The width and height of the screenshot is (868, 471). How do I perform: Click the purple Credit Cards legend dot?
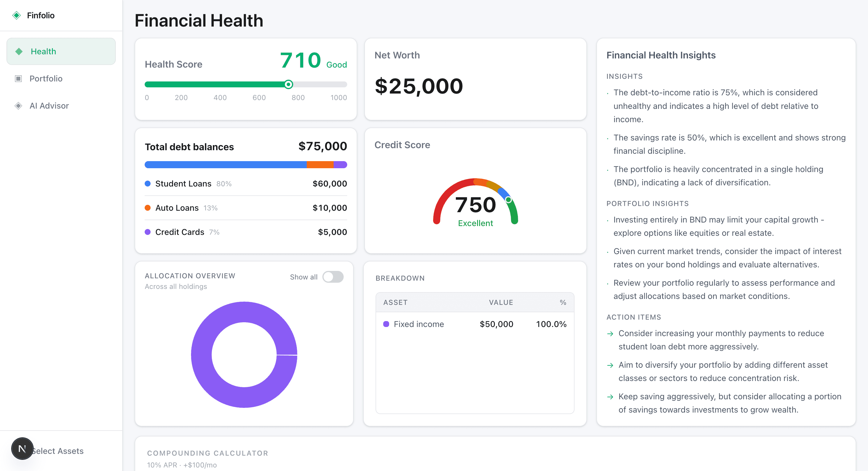click(148, 232)
